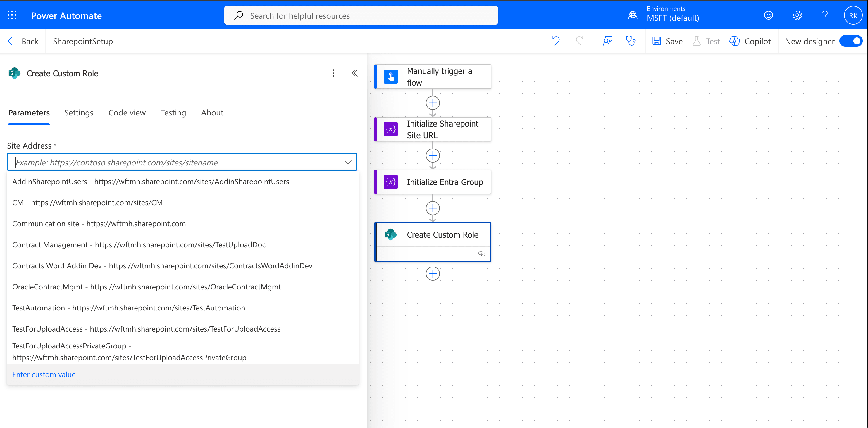The image size is (868, 428).
Task: Choose TestForUploadAccessPrivateGroup site option
Action: point(182,352)
